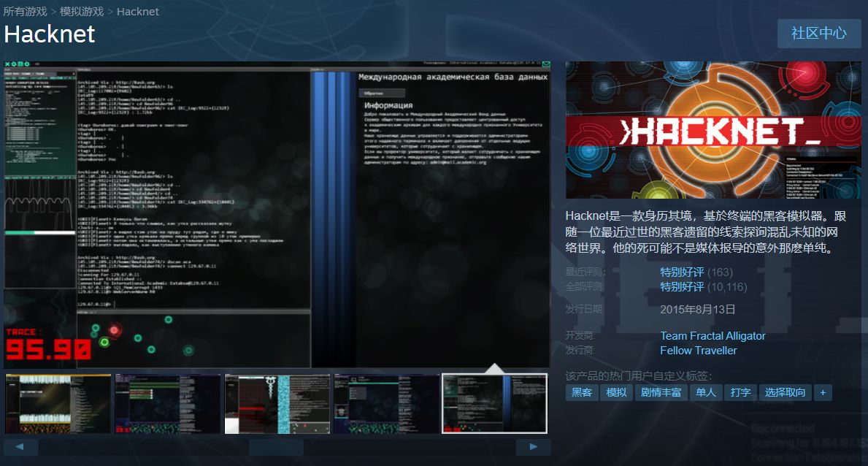Select the fourth screenshot thumbnail
This screenshot has height=466, width=868.
pos(386,403)
